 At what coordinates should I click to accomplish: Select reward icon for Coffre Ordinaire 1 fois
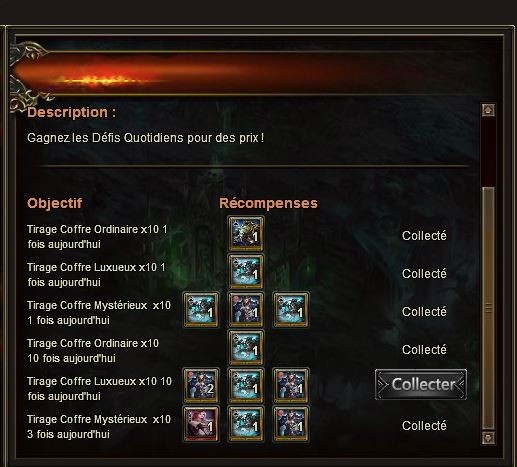[x=246, y=233]
